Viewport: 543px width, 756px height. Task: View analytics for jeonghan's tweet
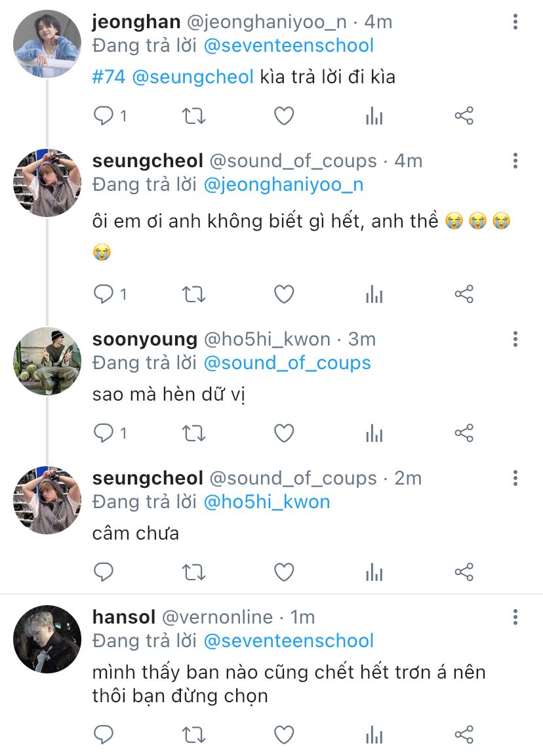click(x=374, y=117)
